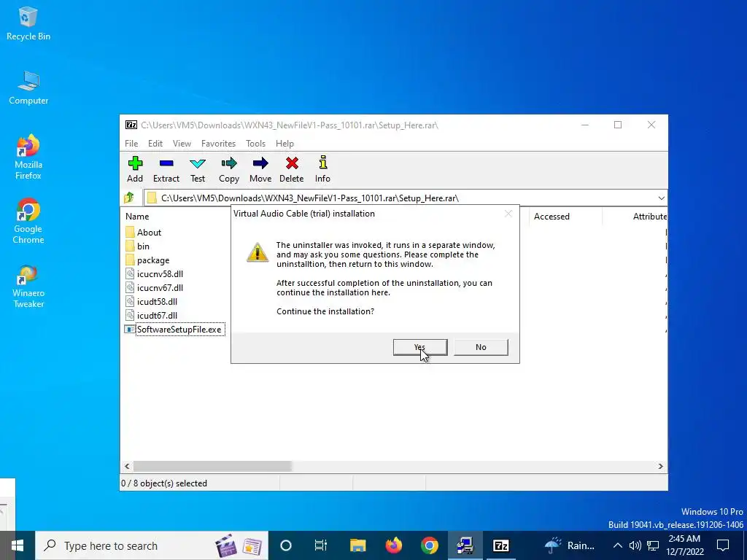Open the Rain weather taskbar widget

pyautogui.click(x=570, y=545)
